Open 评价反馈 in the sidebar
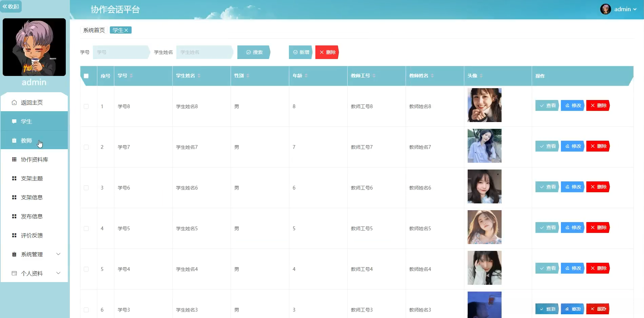The width and height of the screenshot is (644, 318). tap(34, 235)
